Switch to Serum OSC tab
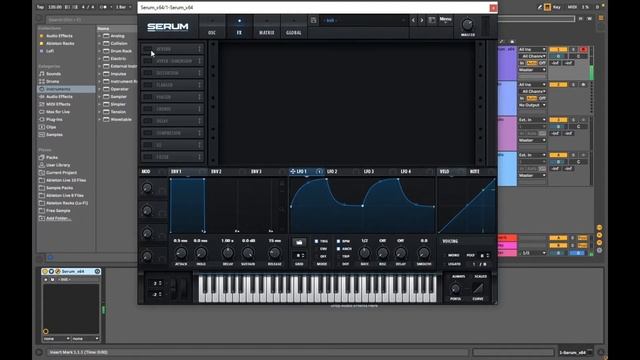640x360 pixels. click(x=212, y=27)
